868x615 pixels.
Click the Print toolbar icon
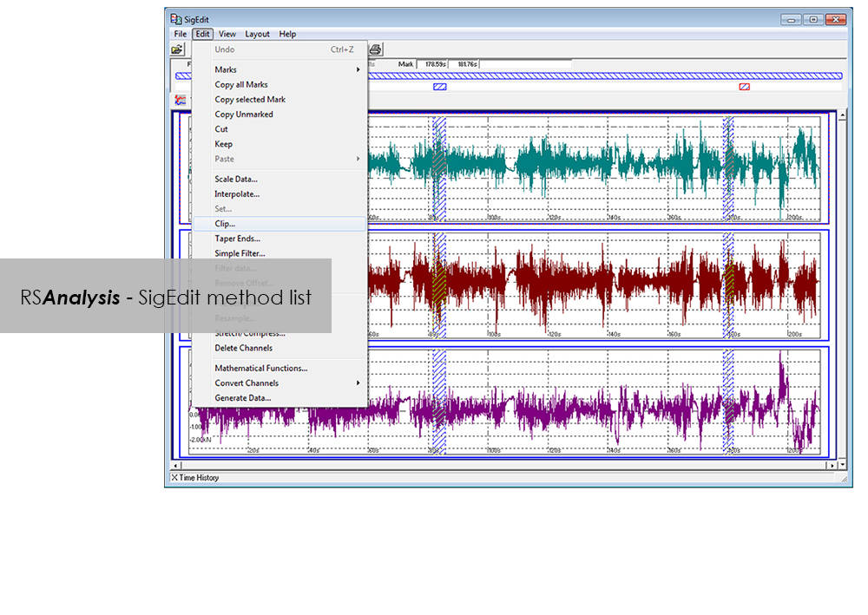pos(375,49)
